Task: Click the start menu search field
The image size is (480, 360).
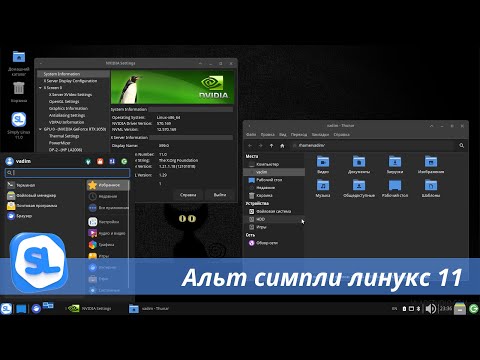Action: [x=67, y=173]
